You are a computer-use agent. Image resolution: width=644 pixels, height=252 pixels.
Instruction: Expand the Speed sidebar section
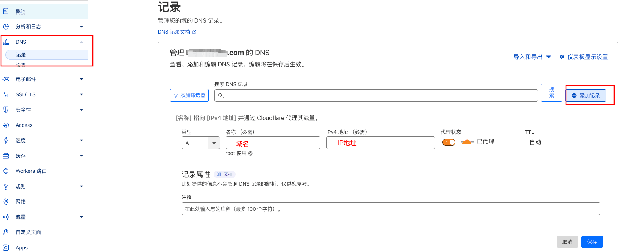82,140
